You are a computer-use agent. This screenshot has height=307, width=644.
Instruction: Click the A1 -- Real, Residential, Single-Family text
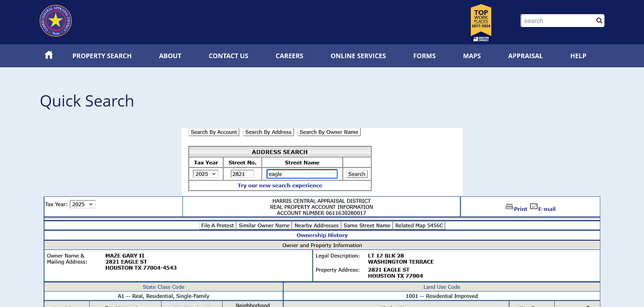(164, 296)
